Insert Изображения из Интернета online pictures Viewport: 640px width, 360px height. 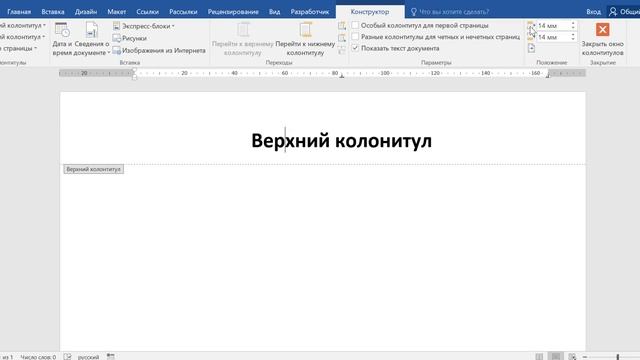click(x=159, y=51)
